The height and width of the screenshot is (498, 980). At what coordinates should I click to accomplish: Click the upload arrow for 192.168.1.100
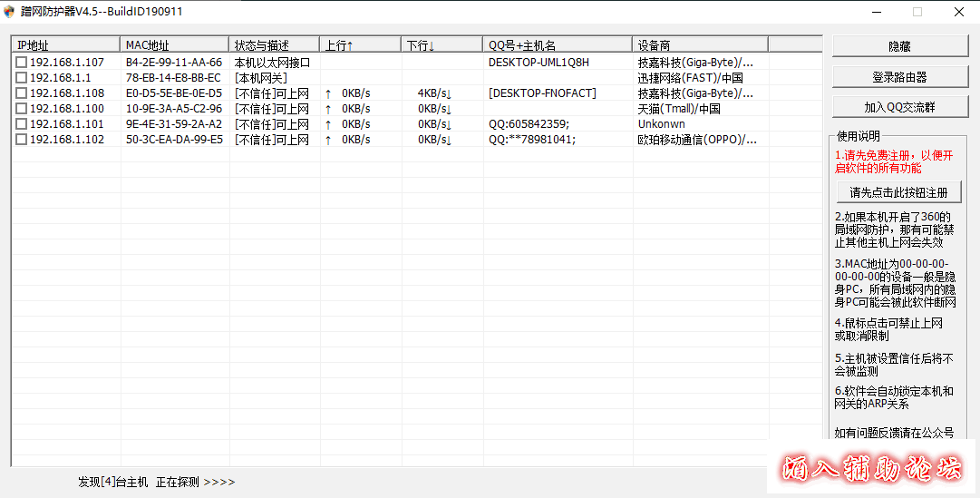pos(328,109)
